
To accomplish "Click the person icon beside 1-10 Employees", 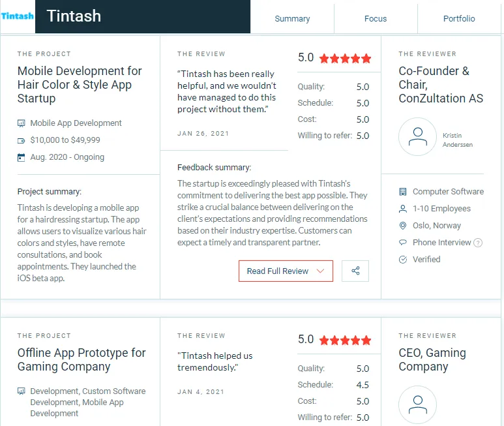I will (403, 209).
